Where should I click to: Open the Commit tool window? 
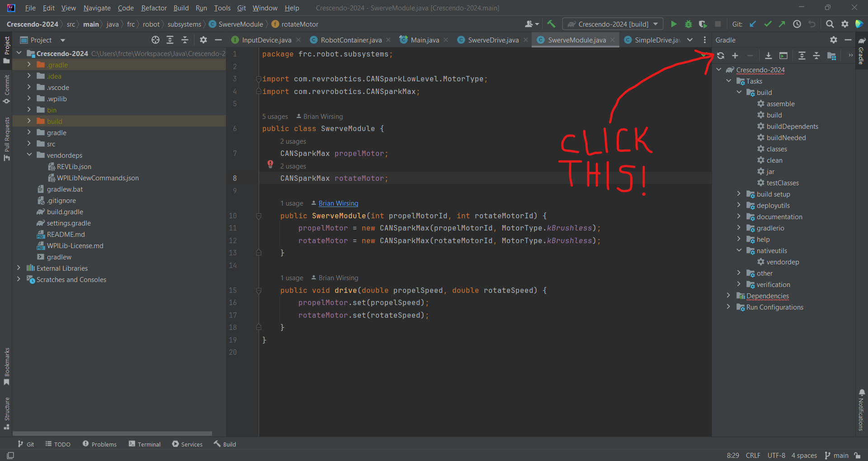point(6,89)
